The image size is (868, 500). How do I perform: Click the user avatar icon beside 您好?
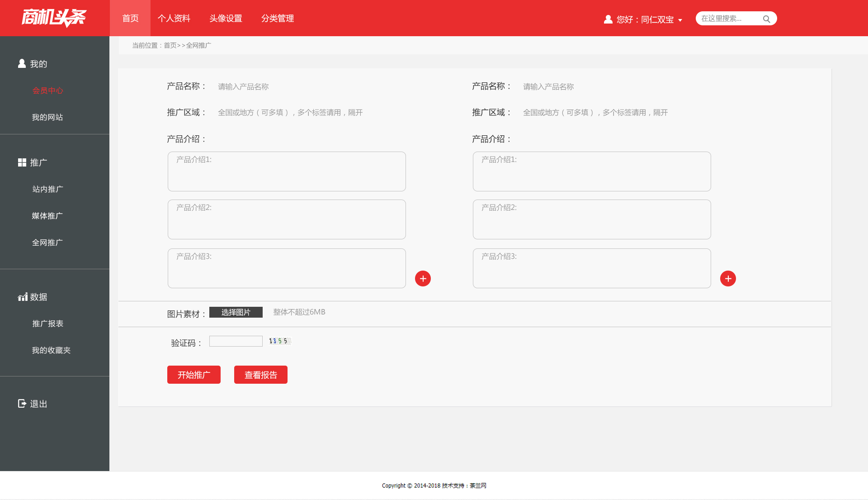(608, 19)
